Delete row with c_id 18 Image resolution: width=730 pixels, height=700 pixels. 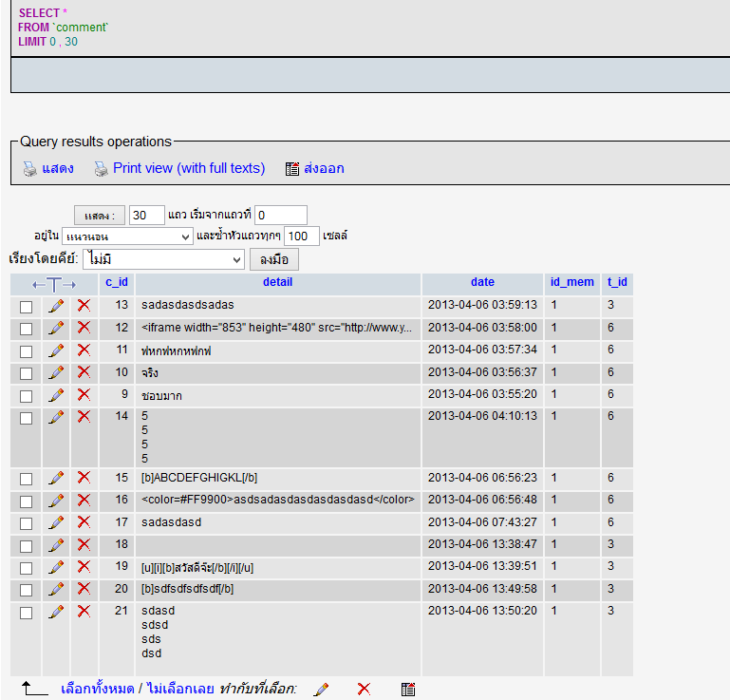[x=84, y=544]
